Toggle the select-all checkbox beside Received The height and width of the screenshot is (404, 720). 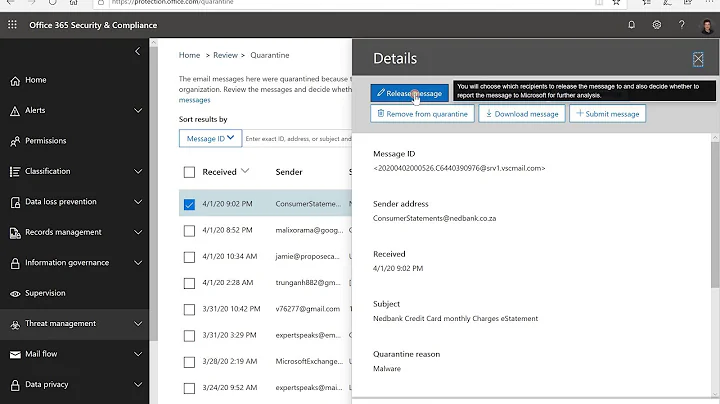click(x=189, y=172)
